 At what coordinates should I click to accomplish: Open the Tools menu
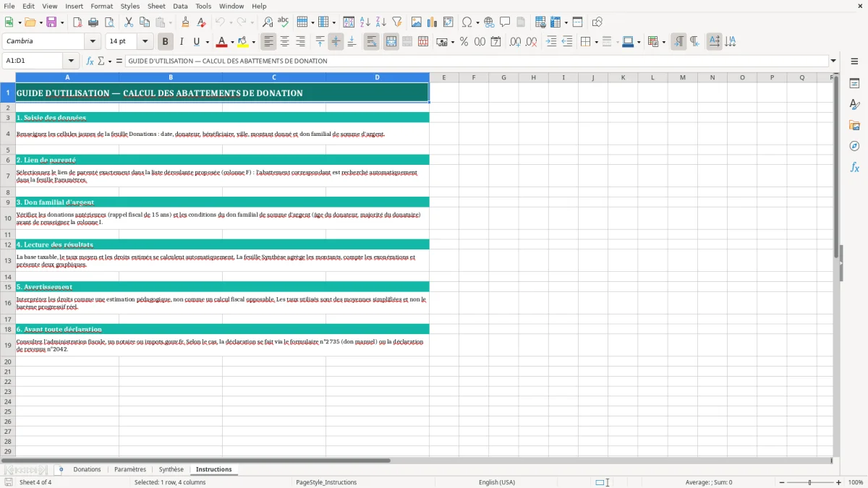[203, 6]
